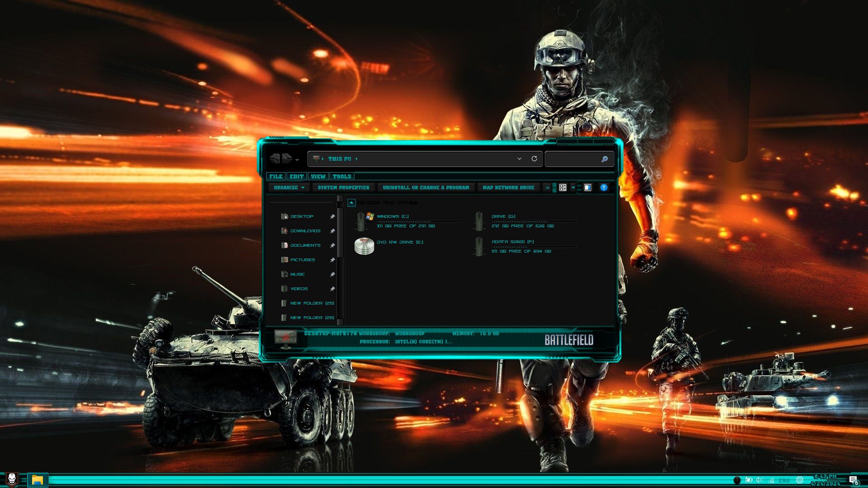Screen dimensions: 868x488
Task: Open the Tools menu
Action: point(342,177)
